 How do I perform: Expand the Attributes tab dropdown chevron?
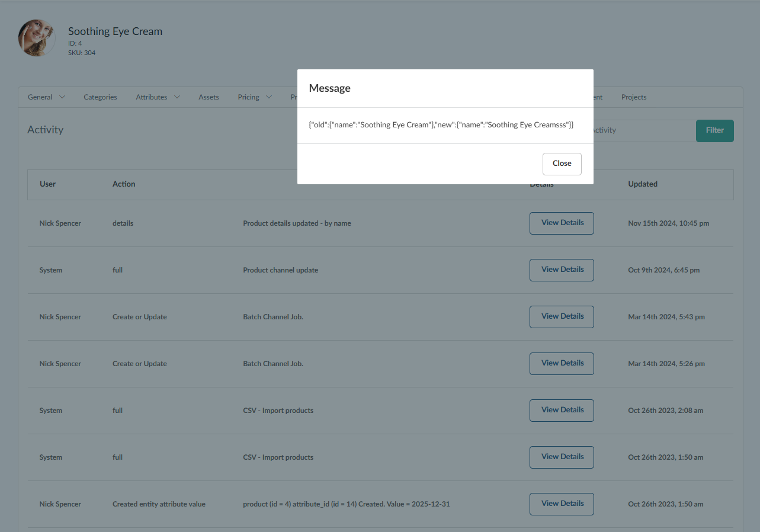(x=177, y=97)
